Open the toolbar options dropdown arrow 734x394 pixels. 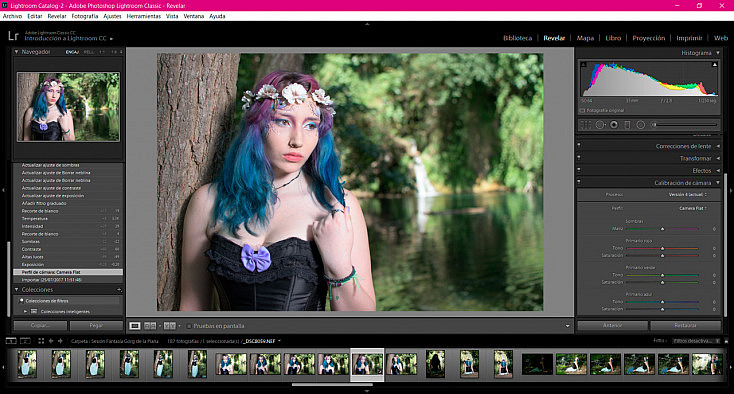point(567,326)
